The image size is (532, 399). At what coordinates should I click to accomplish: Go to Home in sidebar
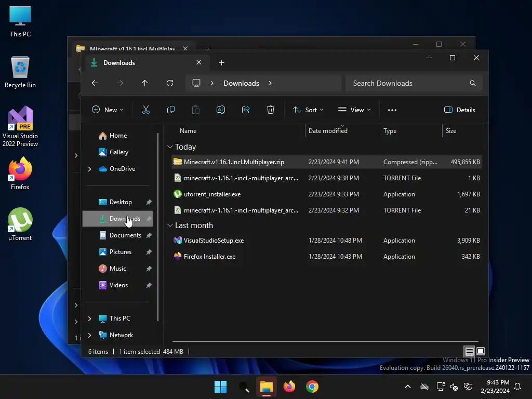click(118, 136)
